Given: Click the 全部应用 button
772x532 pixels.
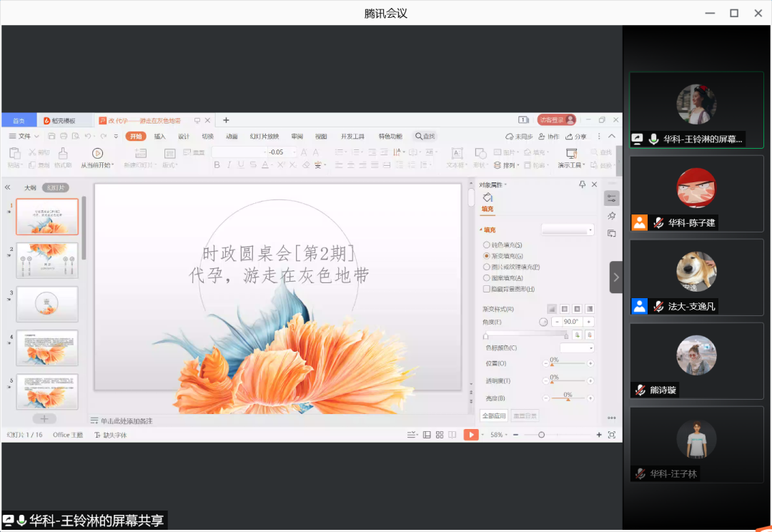Looking at the screenshot, I should 494,415.
